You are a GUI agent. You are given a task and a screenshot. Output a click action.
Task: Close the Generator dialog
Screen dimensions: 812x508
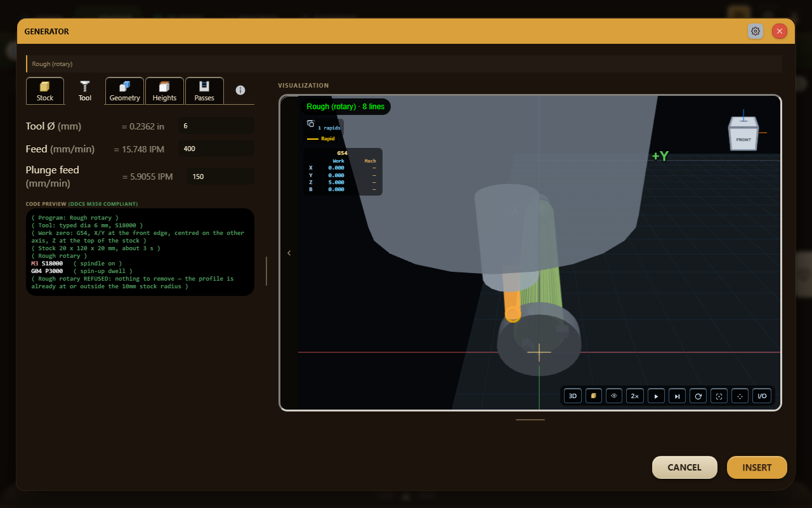(x=780, y=31)
